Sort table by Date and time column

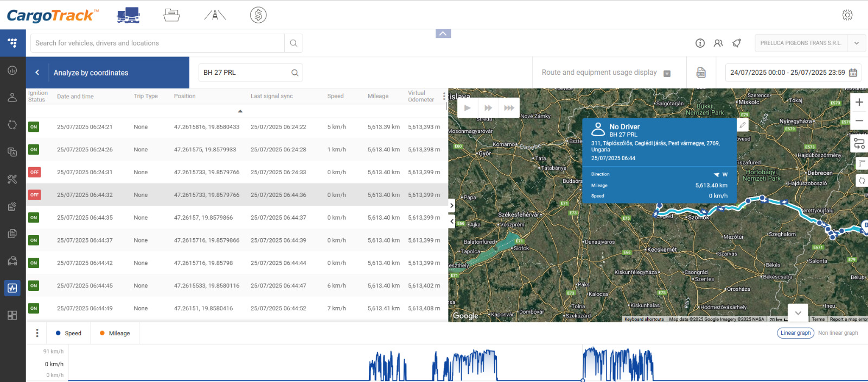[75, 97]
